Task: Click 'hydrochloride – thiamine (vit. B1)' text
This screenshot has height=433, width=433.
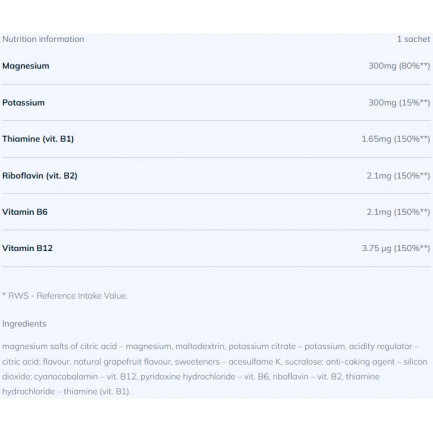Action: (x=66, y=391)
